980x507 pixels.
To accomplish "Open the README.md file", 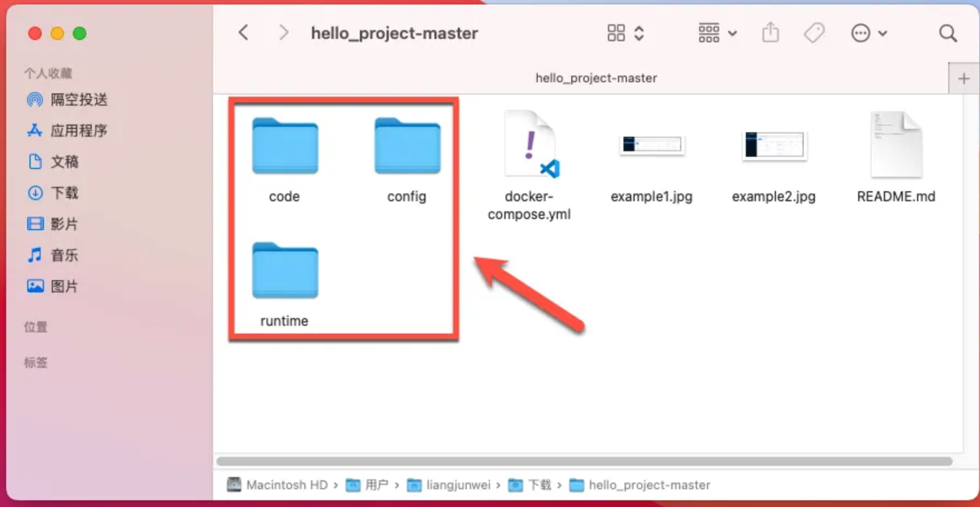I will coord(895,146).
